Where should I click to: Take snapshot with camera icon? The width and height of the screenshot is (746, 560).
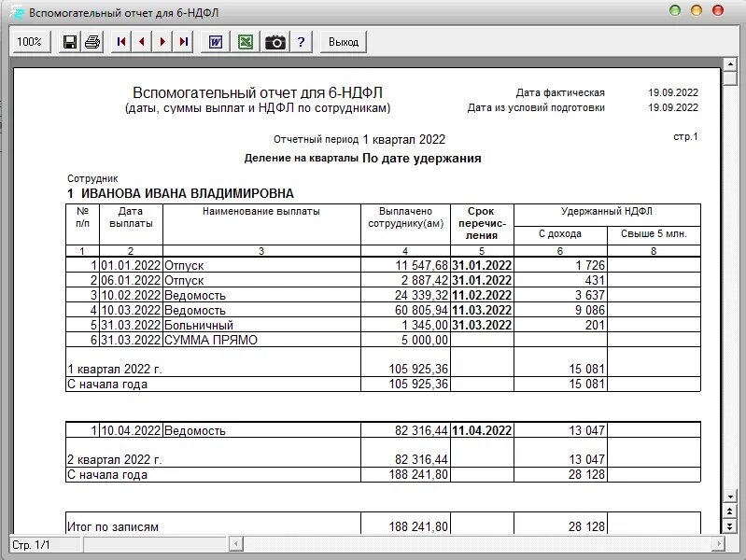tap(275, 42)
